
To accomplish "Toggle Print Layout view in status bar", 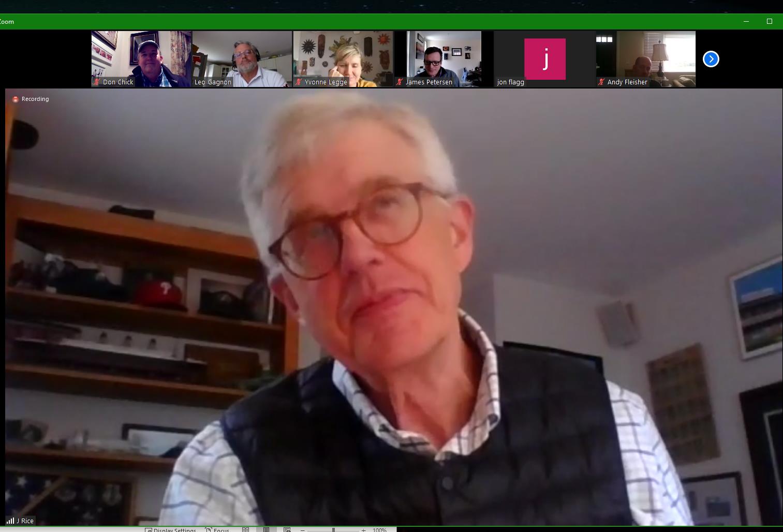I will [266, 529].
